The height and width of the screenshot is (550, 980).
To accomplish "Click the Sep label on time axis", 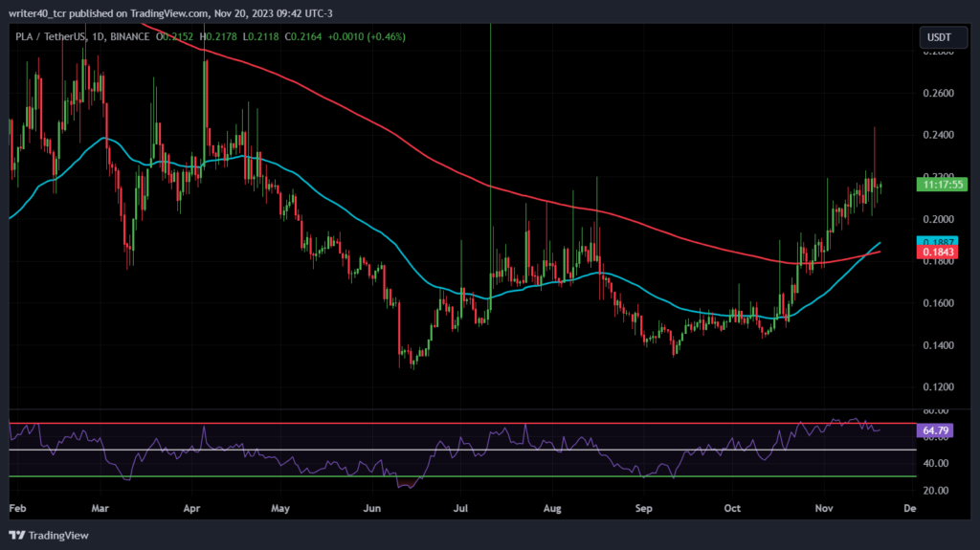I will click(x=644, y=508).
